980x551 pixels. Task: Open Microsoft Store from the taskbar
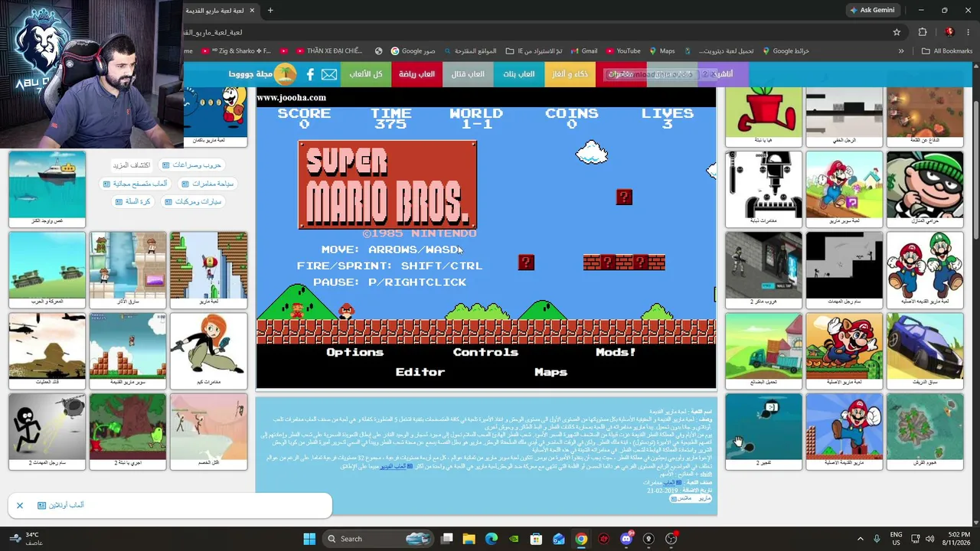(x=537, y=539)
